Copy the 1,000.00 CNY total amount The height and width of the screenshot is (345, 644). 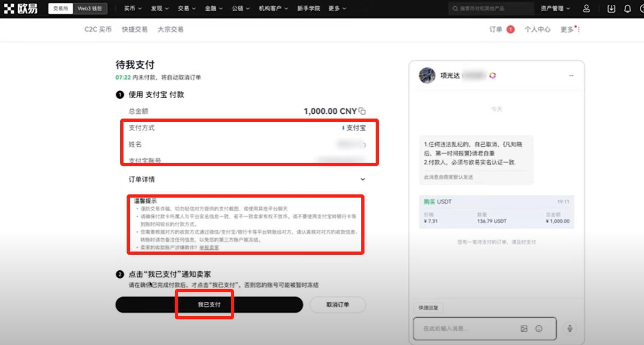point(362,111)
